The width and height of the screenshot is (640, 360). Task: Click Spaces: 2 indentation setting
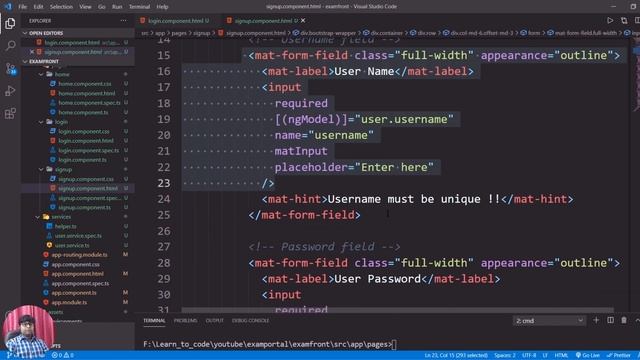click(x=504, y=356)
